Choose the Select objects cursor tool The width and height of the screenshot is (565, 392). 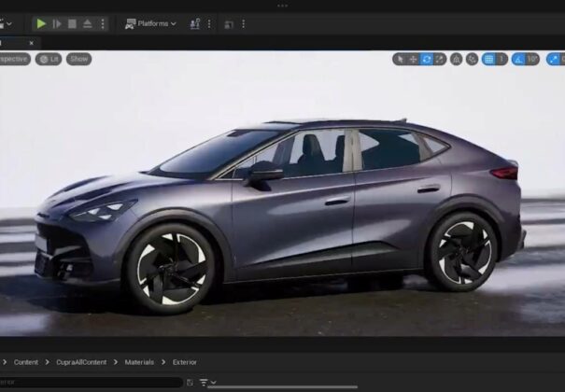pyautogui.click(x=400, y=59)
